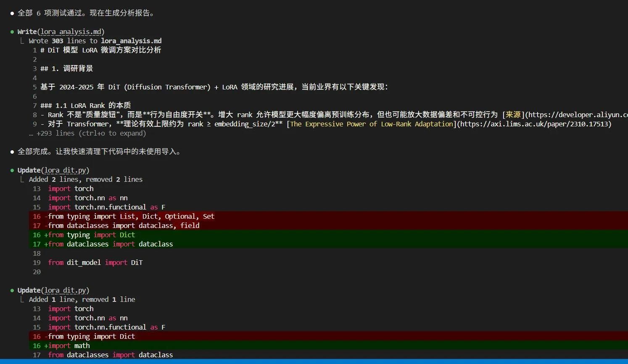This screenshot has height=364, width=628.
Task: Click the white bullet beside 全部 6 项测试通过
Action: coord(12,13)
